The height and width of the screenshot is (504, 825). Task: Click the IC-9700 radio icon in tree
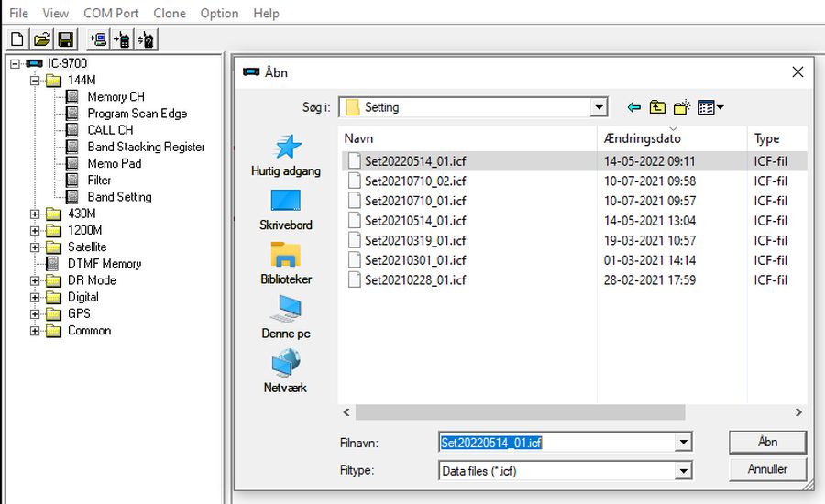click(34, 63)
